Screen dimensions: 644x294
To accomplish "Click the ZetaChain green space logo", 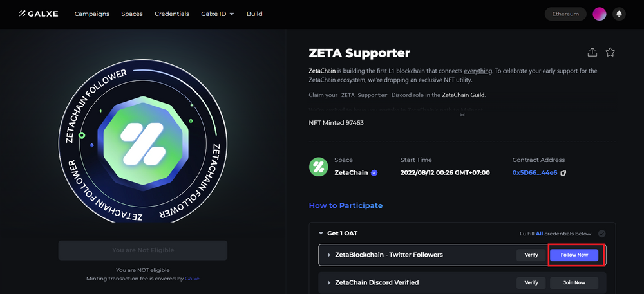I will [x=318, y=167].
